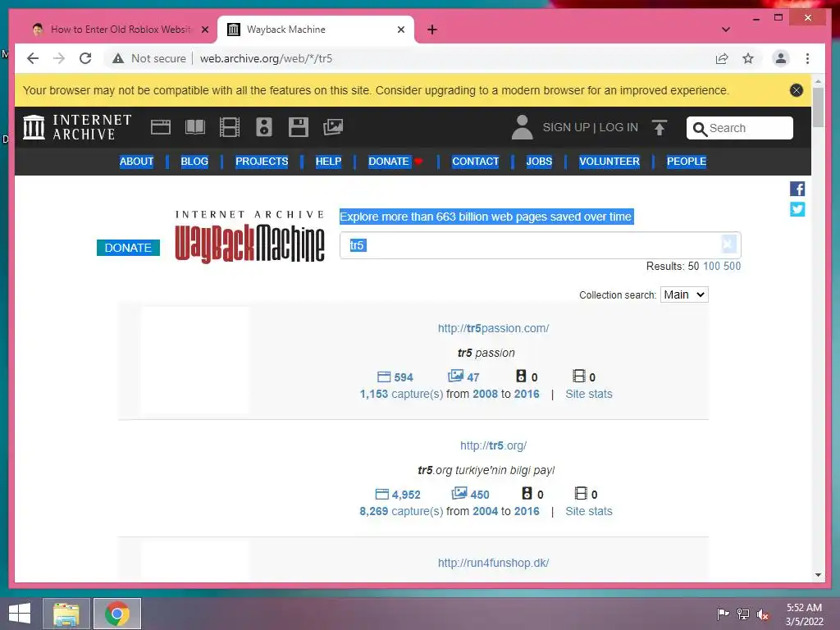The image size is (840, 630).
Task: Click Not secure warning icon
Action: coord(118,58)
